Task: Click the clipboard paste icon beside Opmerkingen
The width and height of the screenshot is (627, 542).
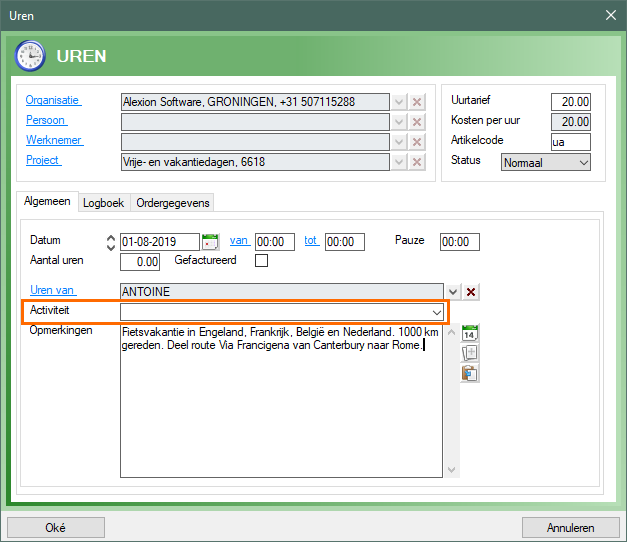Action: (x=470, y=373)
